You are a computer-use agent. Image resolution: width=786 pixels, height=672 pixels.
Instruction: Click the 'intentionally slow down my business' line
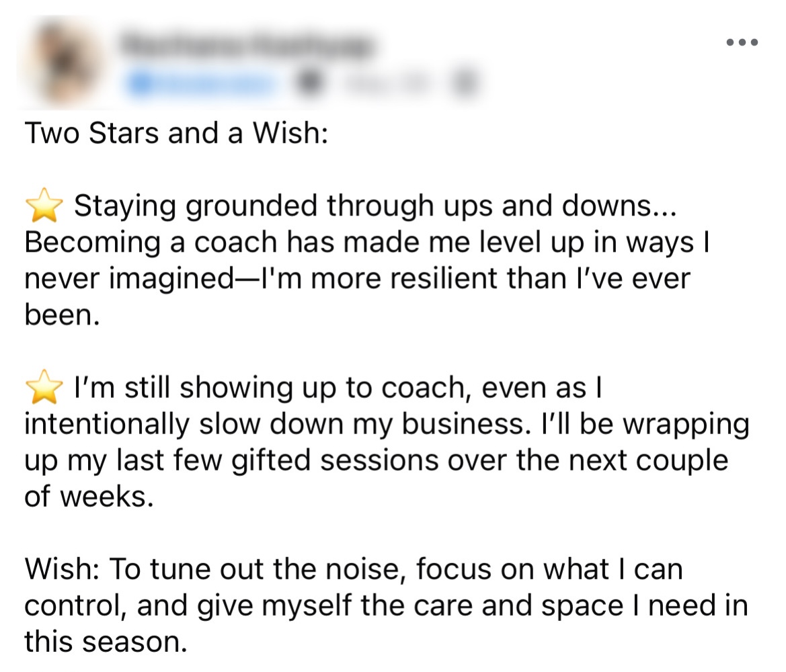pos(387,424)
